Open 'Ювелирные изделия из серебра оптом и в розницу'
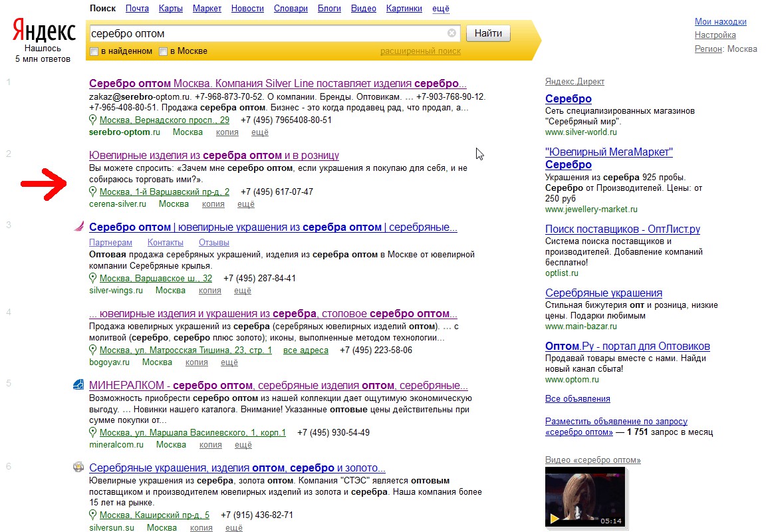Viewport: 766px width, 532px height. 214,156
